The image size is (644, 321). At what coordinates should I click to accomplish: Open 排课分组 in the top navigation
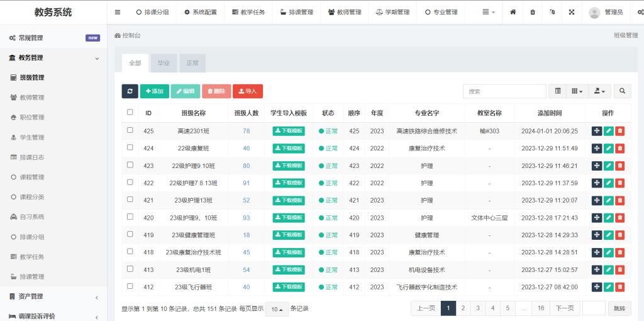(152, 13)
